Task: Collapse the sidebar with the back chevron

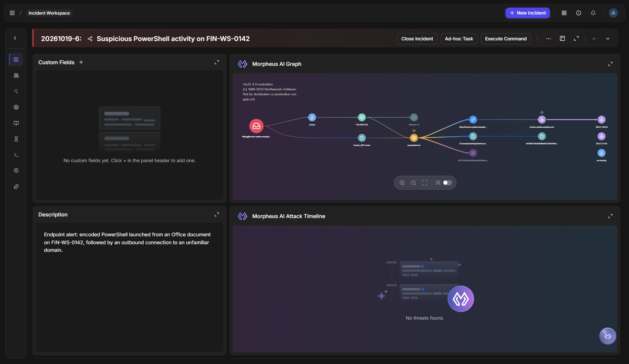Action: point(15,38)
